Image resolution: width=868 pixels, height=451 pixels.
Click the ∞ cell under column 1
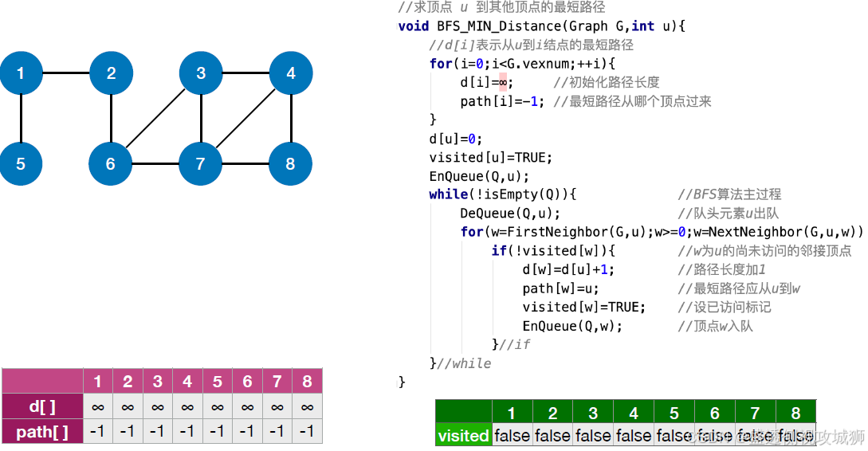click(98, 406)
